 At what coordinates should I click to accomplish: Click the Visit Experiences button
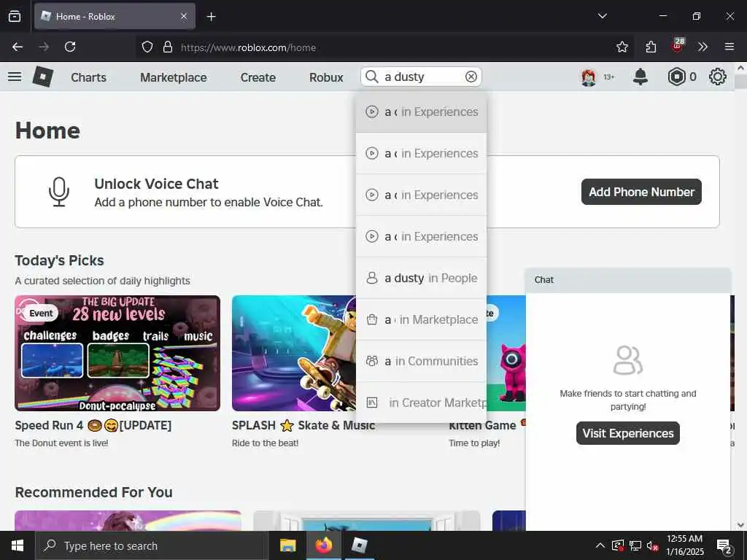[628, 433]
